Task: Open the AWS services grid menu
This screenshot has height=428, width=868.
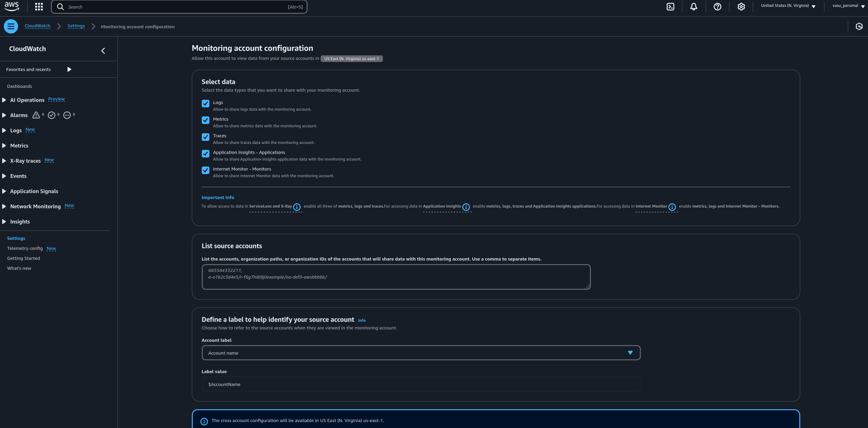Action: pyautogui.click(x=39, y=7)
